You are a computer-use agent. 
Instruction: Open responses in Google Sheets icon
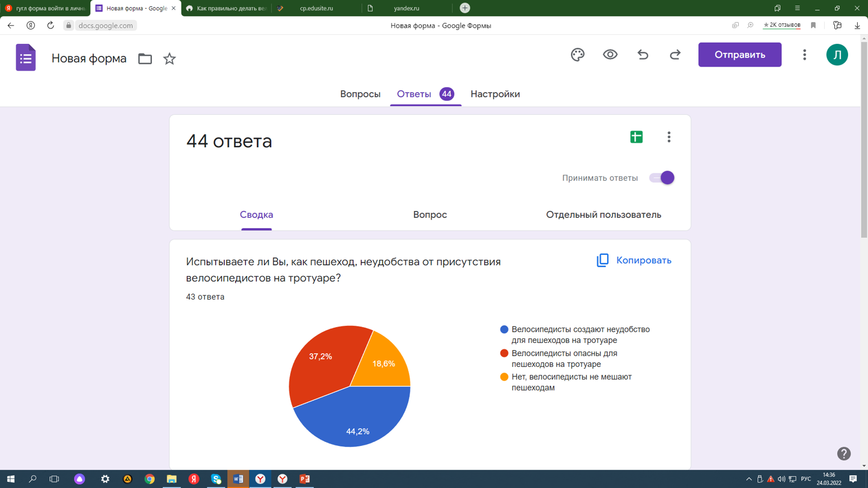pos(636,137)
